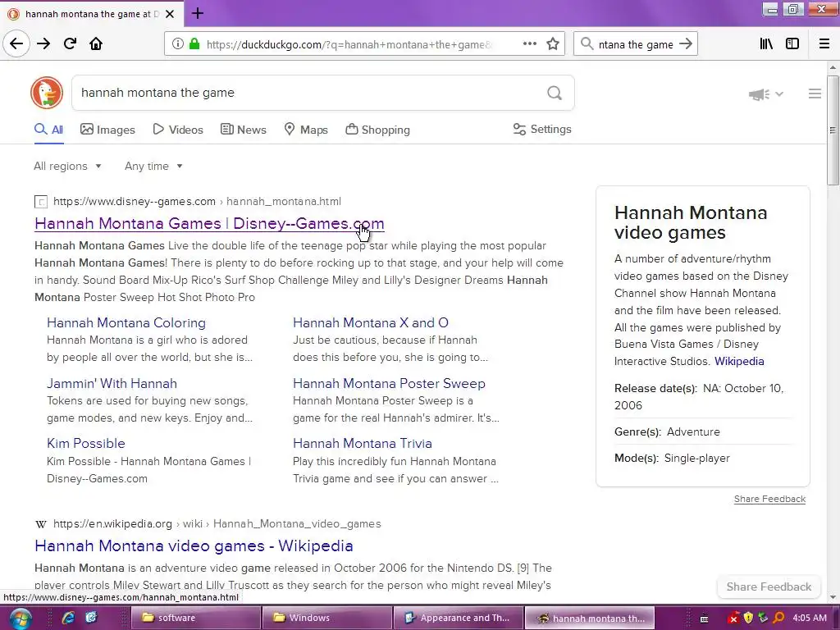
Task: Click in the toolbar search box
Action: coord(635,44)
